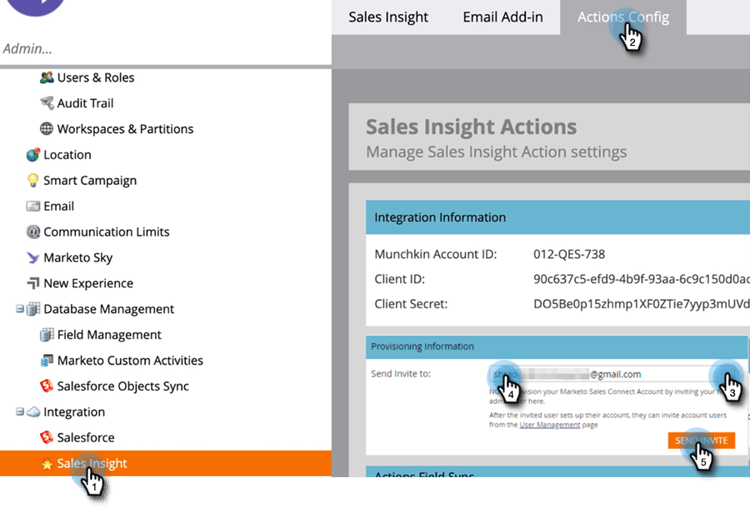Open Email admin settings
The width and height of the screenshot is (750, 508).
[x=59, y=206]
